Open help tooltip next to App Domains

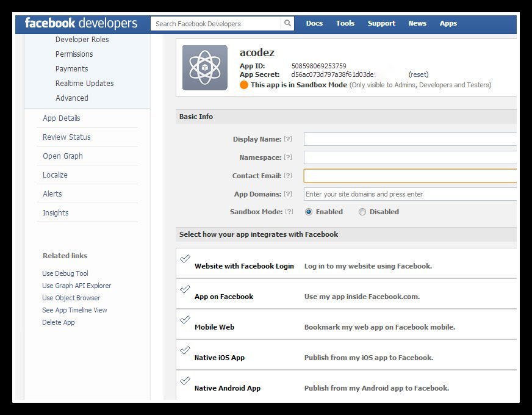pos(288,193)
